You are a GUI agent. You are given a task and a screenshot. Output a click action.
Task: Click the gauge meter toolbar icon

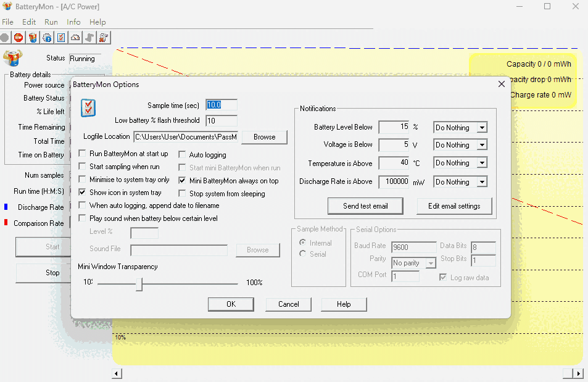tap(75, 38)
